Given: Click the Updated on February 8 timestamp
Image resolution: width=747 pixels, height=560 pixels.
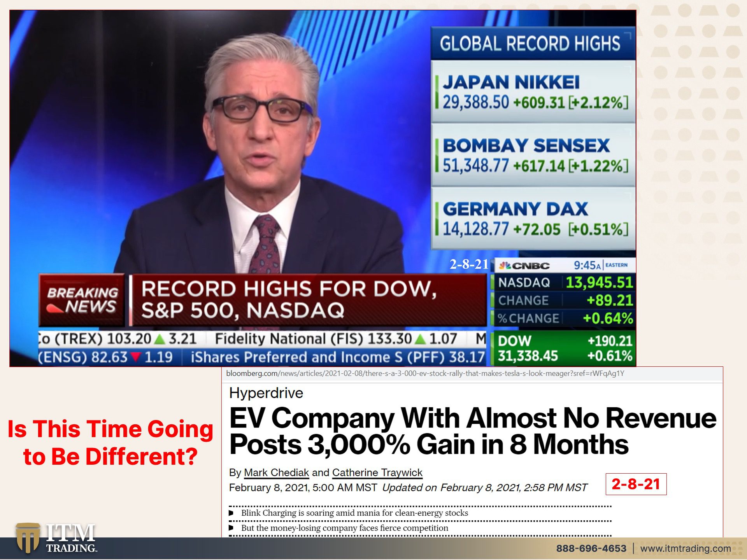Looking at the screenshot, I should tap(485, 488).
